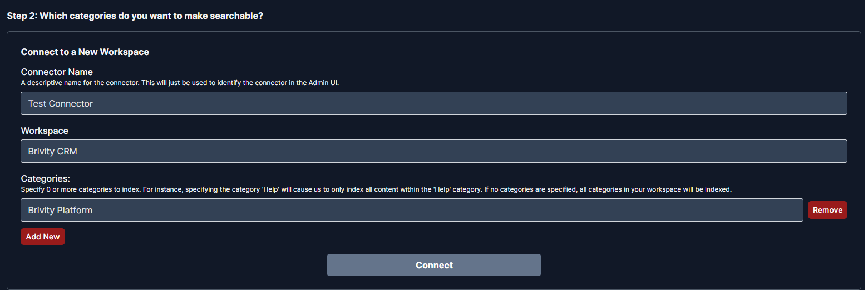Viewport: 868px width, 290px height.
Task: Click the 'Brivity CRM' workspace value
Action: 52,151
